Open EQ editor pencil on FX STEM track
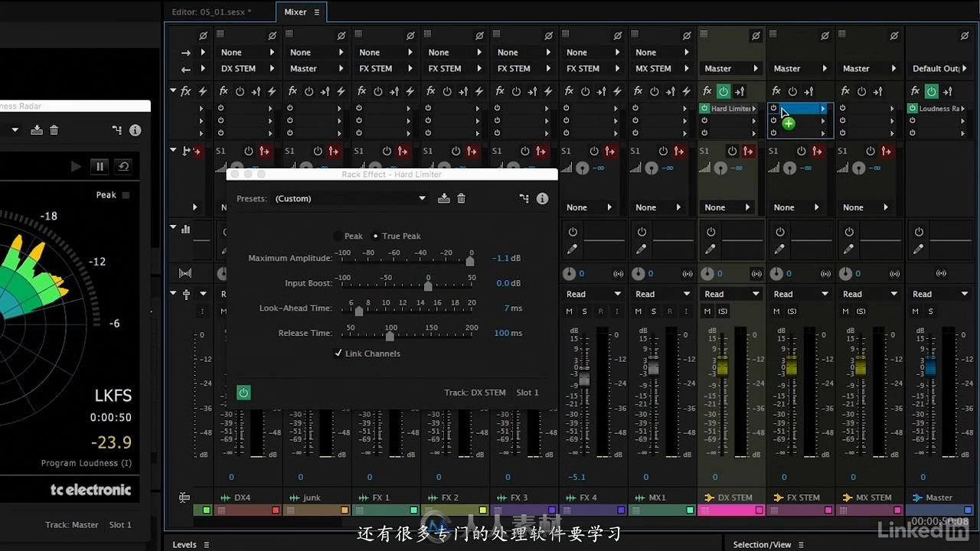The width and height of the screenshot is (980, 551). point(779,249)
